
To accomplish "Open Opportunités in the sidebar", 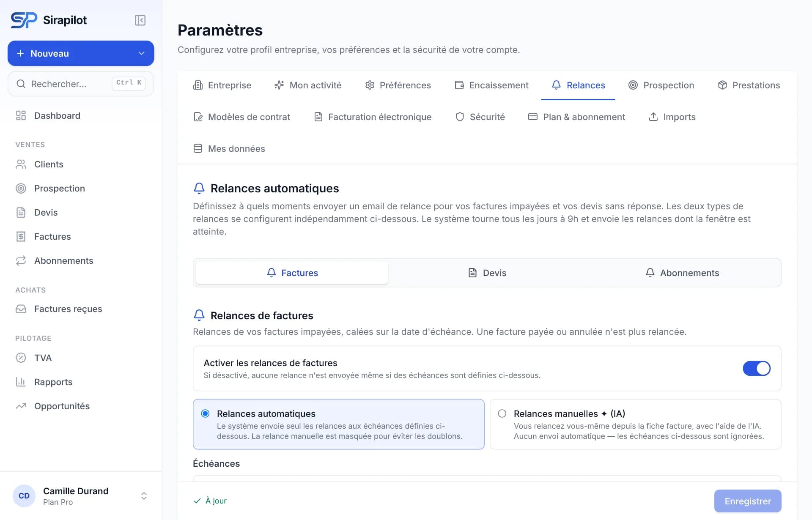I will point(81,406).
